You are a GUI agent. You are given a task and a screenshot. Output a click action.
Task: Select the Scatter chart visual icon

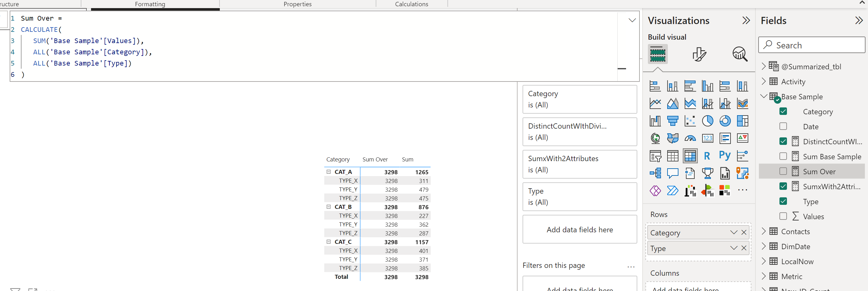click(690, 121)
